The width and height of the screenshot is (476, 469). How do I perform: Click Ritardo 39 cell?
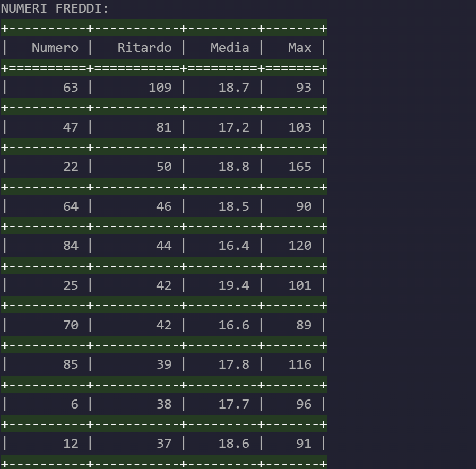pos(164,364)
